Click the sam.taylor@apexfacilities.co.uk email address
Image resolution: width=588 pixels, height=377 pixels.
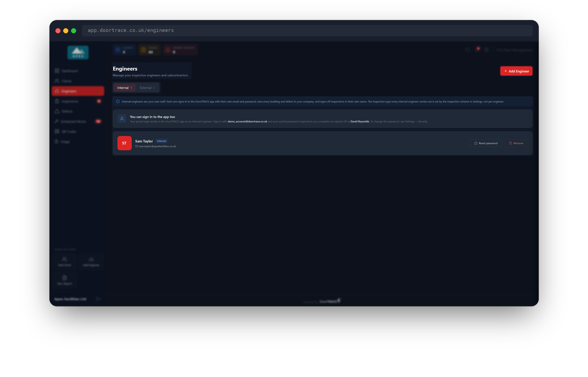click(x=157, y=146)
